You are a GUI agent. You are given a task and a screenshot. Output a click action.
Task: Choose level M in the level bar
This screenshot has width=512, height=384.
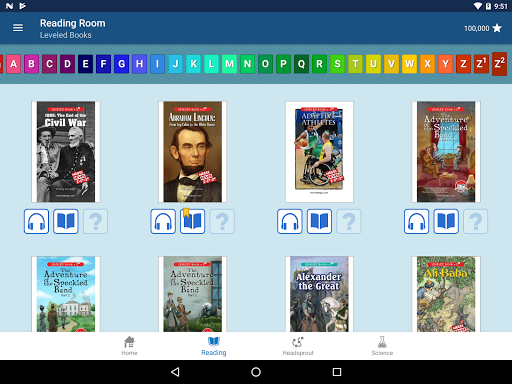point(229,64)
